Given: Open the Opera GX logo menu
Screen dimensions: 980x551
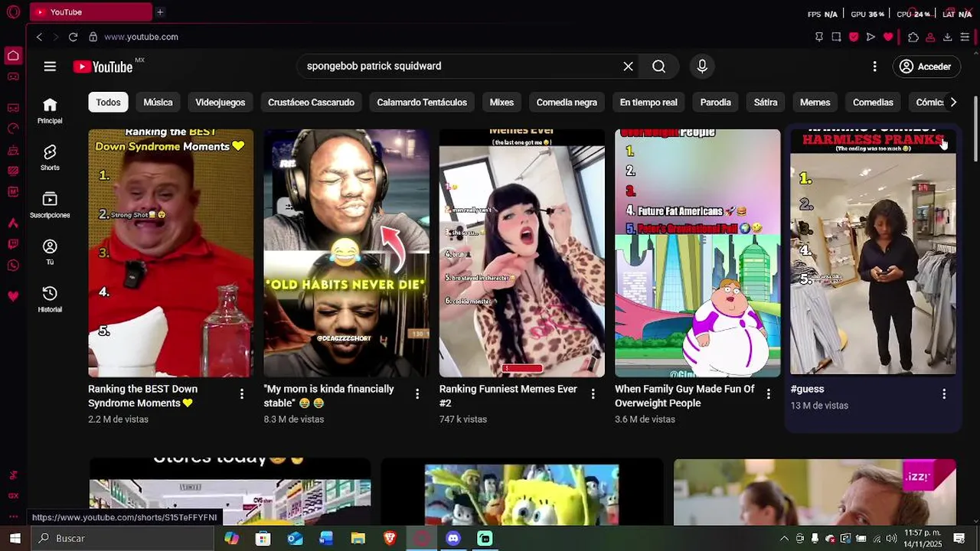Looking at the screenshot, I should [13, 12].
